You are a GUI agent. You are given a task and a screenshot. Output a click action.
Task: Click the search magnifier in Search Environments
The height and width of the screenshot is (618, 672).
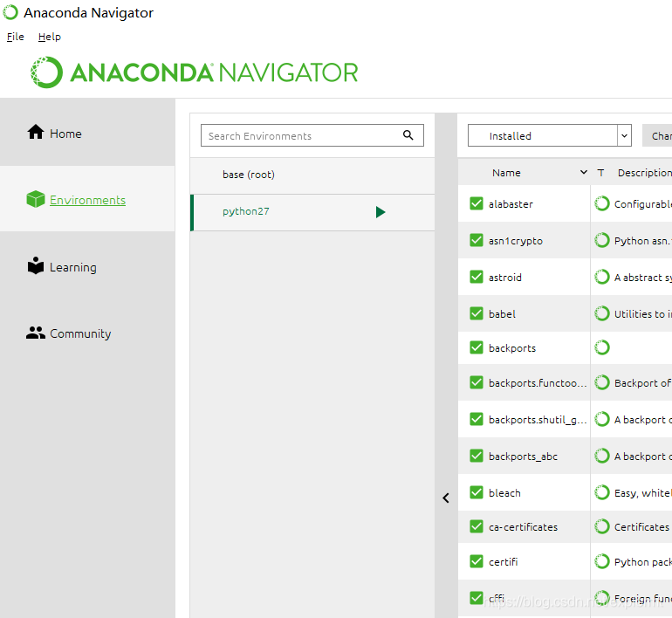click(x=408, y=135)
